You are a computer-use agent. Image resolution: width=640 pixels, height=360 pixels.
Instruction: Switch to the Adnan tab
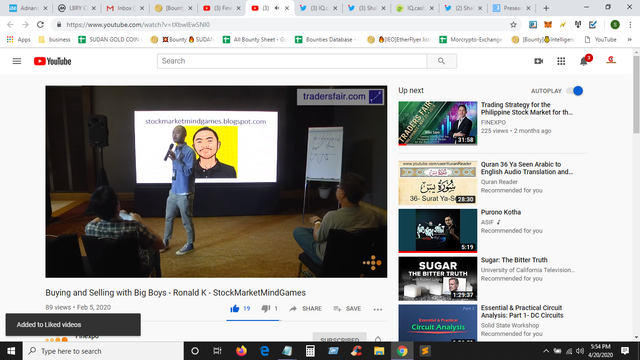click(28, 8)
